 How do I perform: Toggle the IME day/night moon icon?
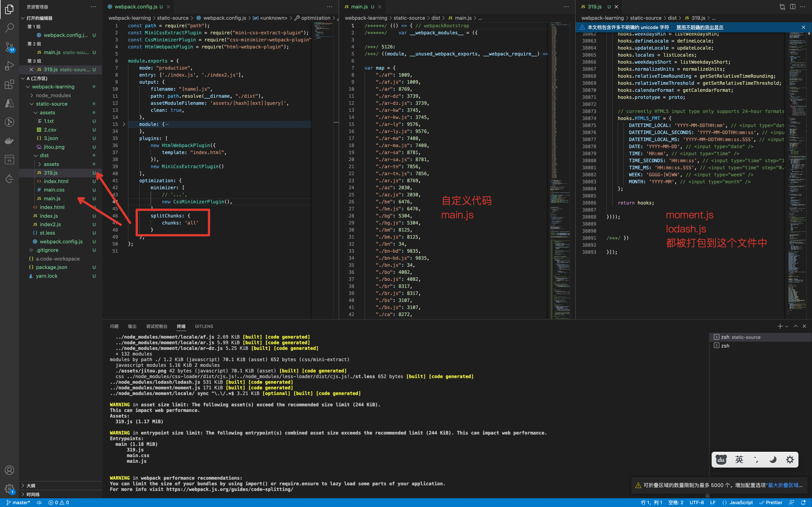[773, 459]
